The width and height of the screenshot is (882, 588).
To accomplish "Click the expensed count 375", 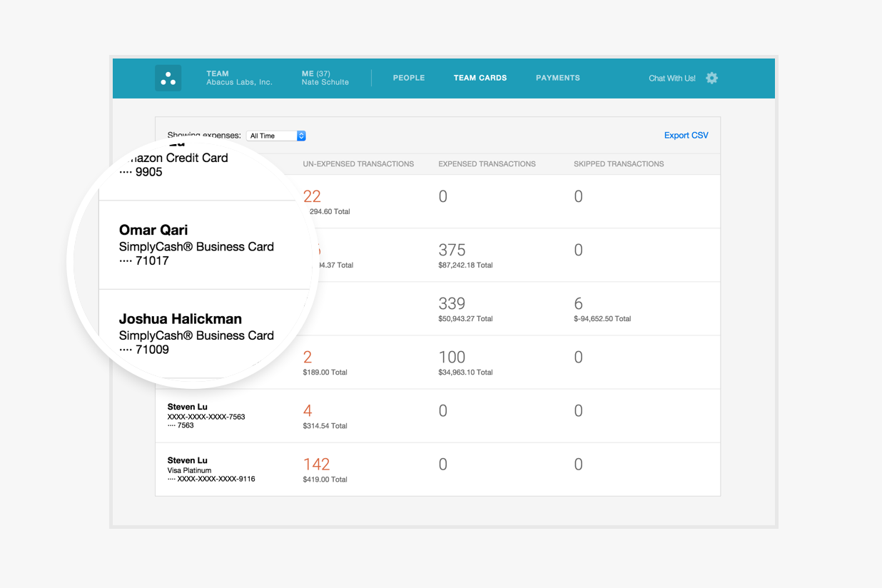I will tap(452, 250).
